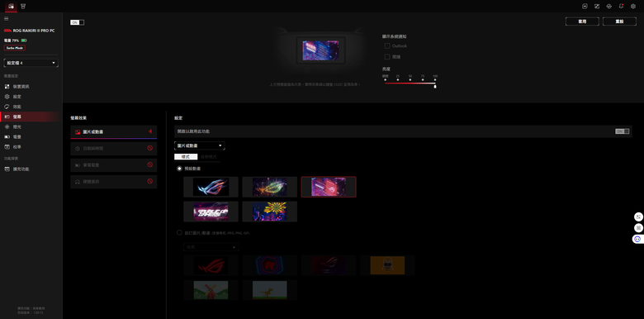
Task: Choose the colorful sparkle ROG logo preset
Action: point(270,187)
